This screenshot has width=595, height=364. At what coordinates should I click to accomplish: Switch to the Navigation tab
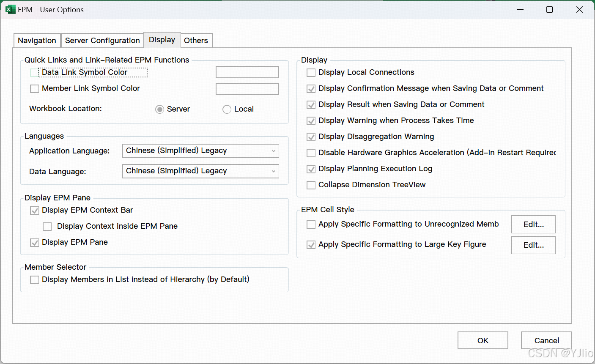click(37, 41)
